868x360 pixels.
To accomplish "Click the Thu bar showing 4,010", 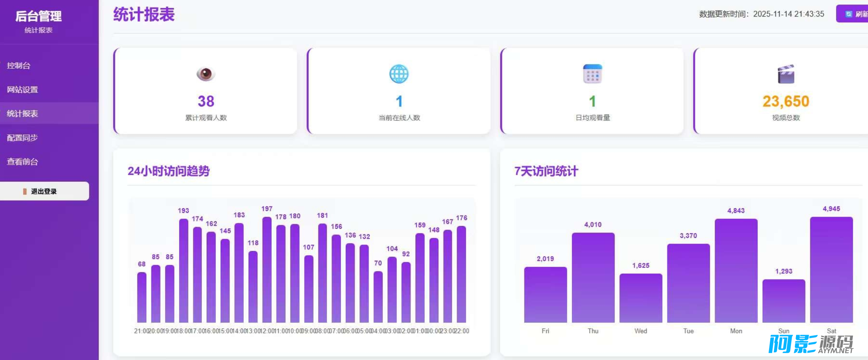I will click(x=593, y=277).
